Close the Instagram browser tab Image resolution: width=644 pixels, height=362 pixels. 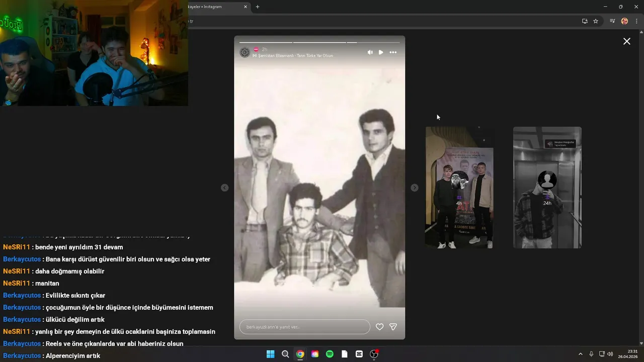(246, 7)
